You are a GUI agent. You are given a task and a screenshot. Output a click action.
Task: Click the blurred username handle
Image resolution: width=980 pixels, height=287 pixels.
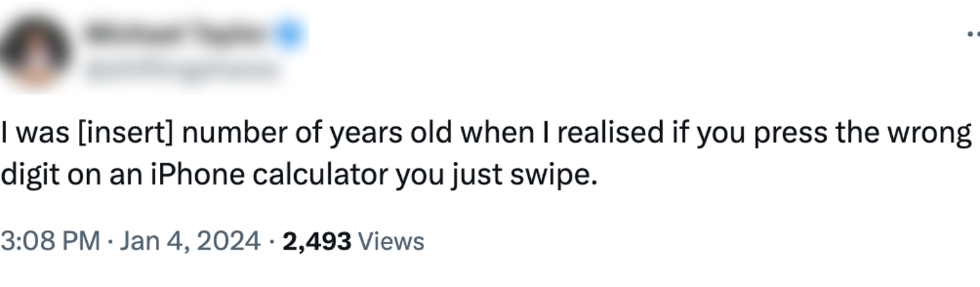coord(180,70)
